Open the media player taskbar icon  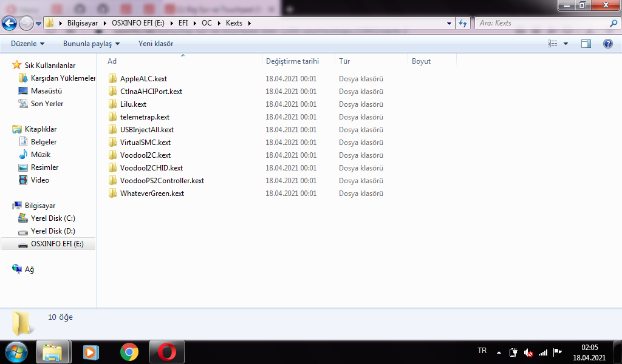coord(91,352)
